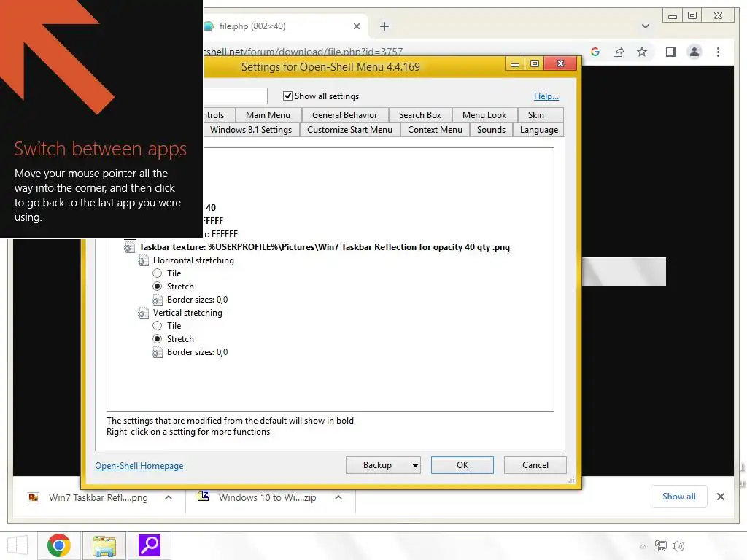This screenshot has height=560, width=747.
Task: Toggle the Show all settings checkbox
Action: coord(287,96)
